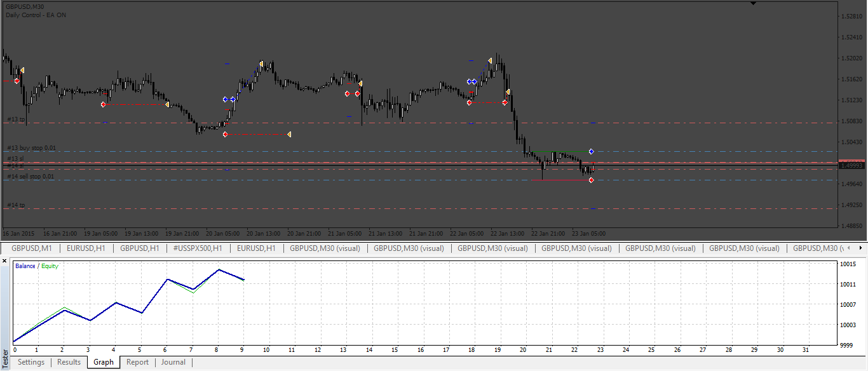Click price scale value 1.52020
The width and height of the screenshot is (868, 371).
tap(851, 58)
